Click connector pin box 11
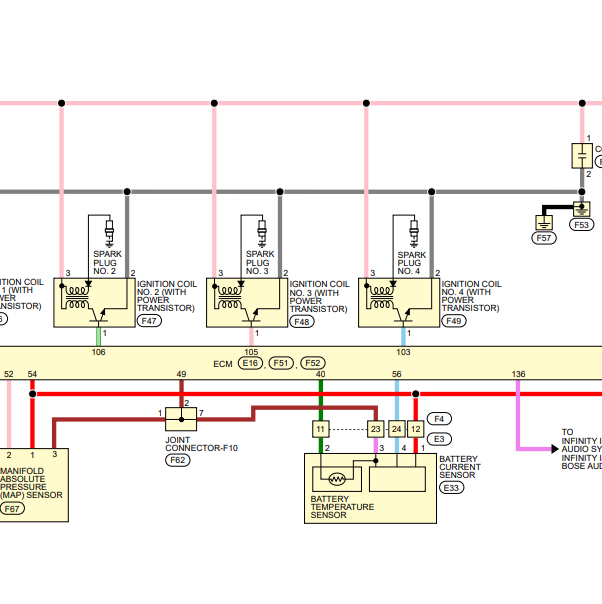 coord(321,429)
